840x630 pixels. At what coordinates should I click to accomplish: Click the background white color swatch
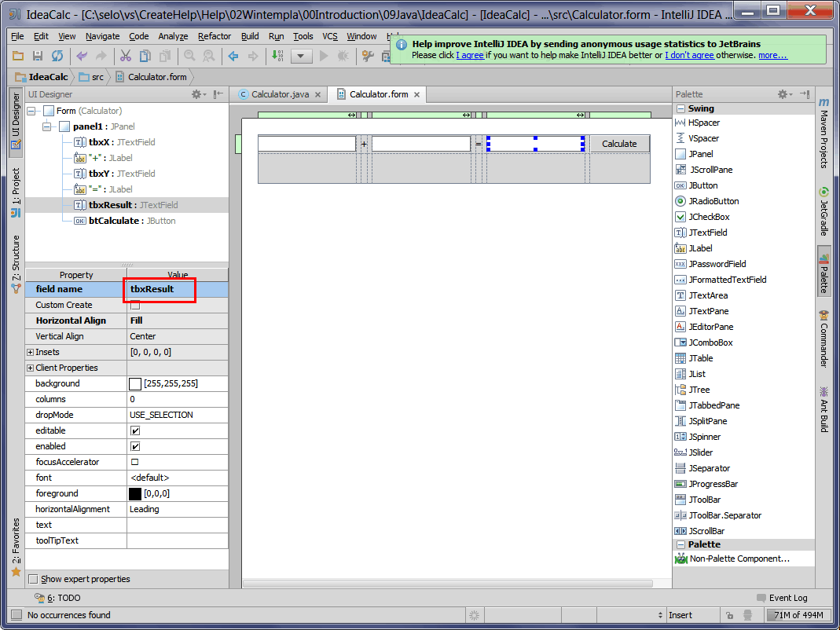click(135, 384)
